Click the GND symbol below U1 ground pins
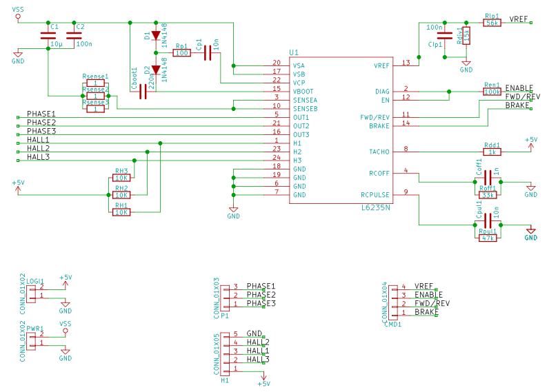549x392 pixels. point(233,213)
